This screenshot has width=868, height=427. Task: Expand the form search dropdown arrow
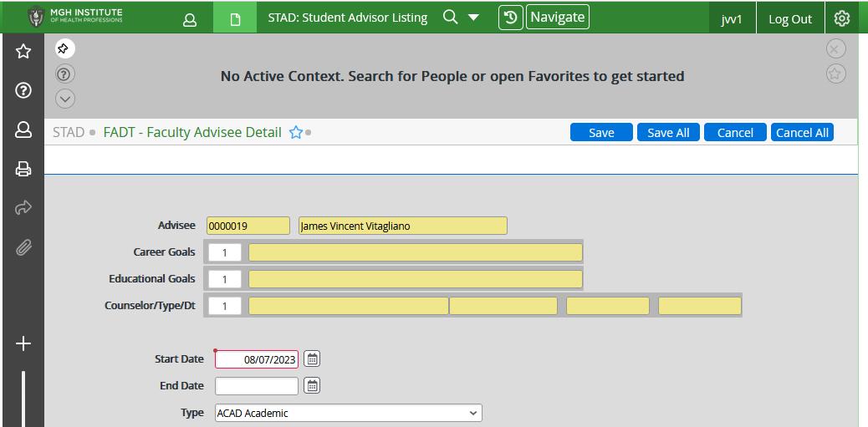pos(473,18)
